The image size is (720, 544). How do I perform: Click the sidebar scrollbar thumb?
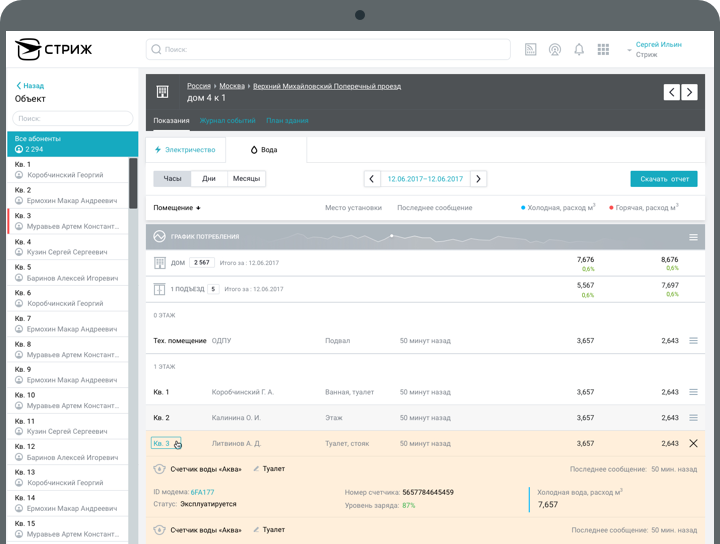[x=133, y=183]
